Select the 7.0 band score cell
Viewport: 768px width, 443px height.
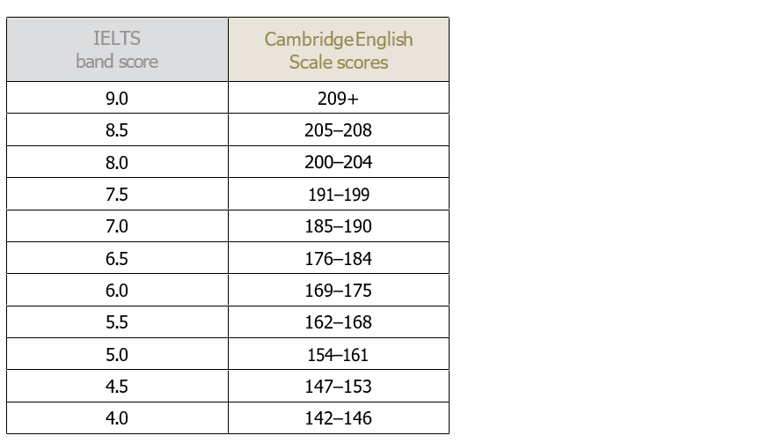(117, 226)
